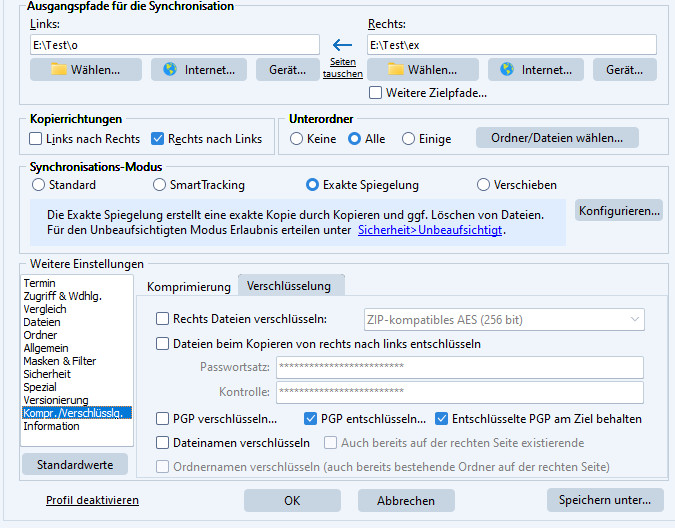Open the encryption type dropdown
Screen dimensions: 675x528
pos(504,319)
